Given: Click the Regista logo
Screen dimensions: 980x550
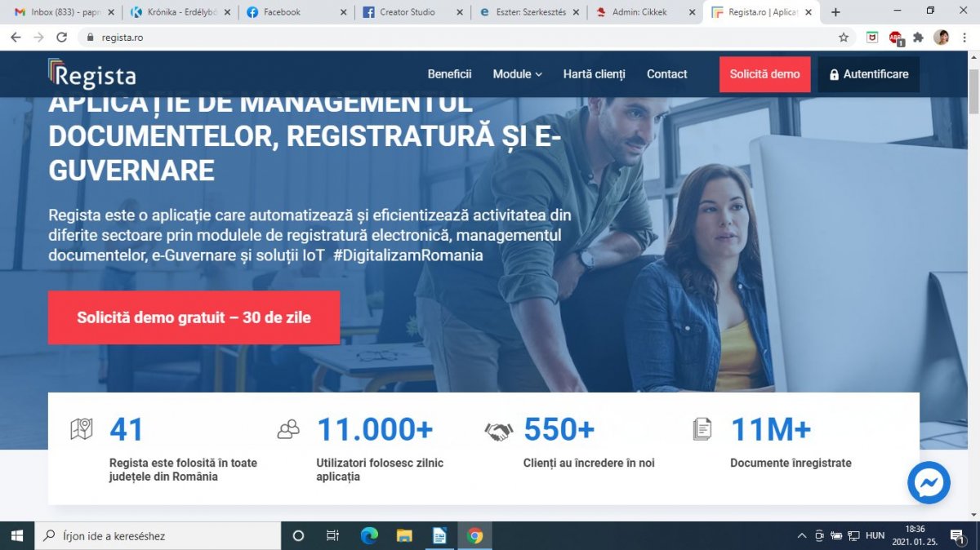Looking at the screenshot, I should tap(91, 74).
